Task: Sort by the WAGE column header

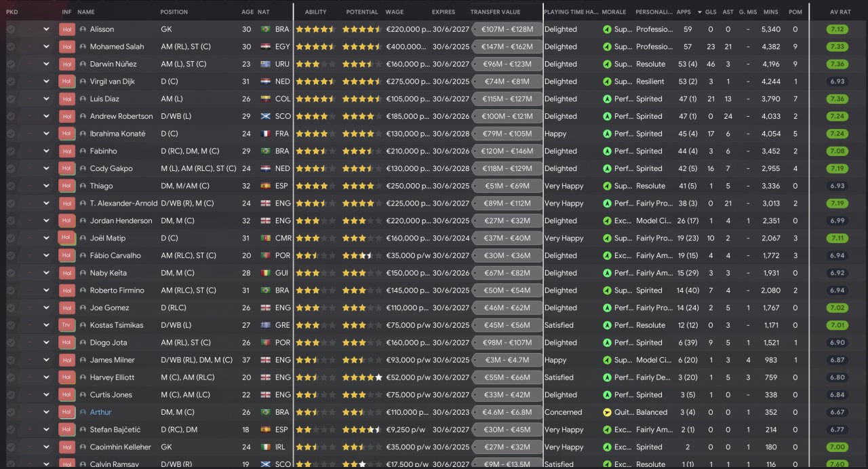Action: pyautogui.click(x=395, y=12)
